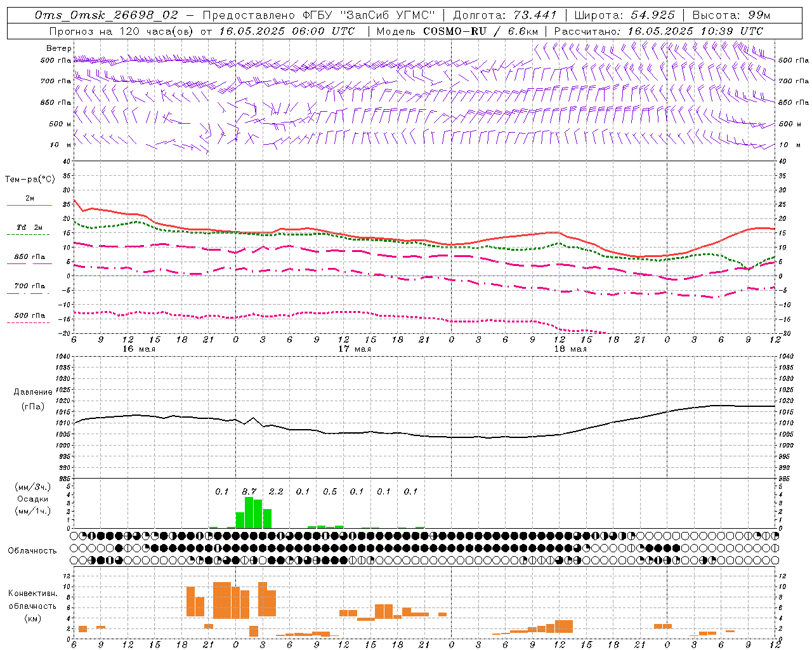Click the Конвективн. convective cloud label

(x=32, y=594)
